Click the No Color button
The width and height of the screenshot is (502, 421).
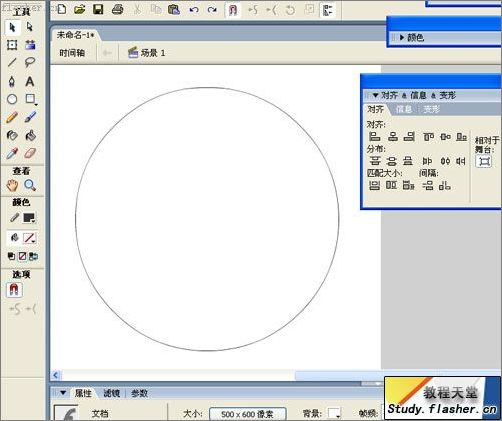[x=22, y=256]
